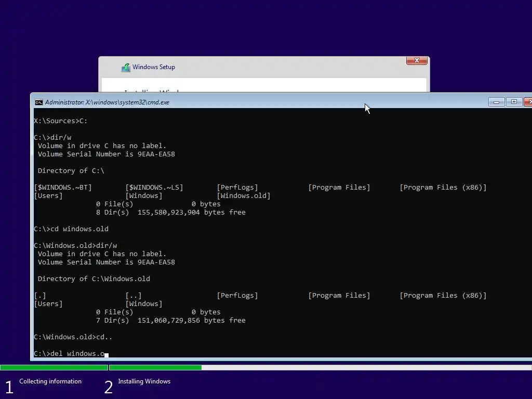Click the 'C:\>cd windows.old' command line
This screenshot has height=399, width=532.
71,229
